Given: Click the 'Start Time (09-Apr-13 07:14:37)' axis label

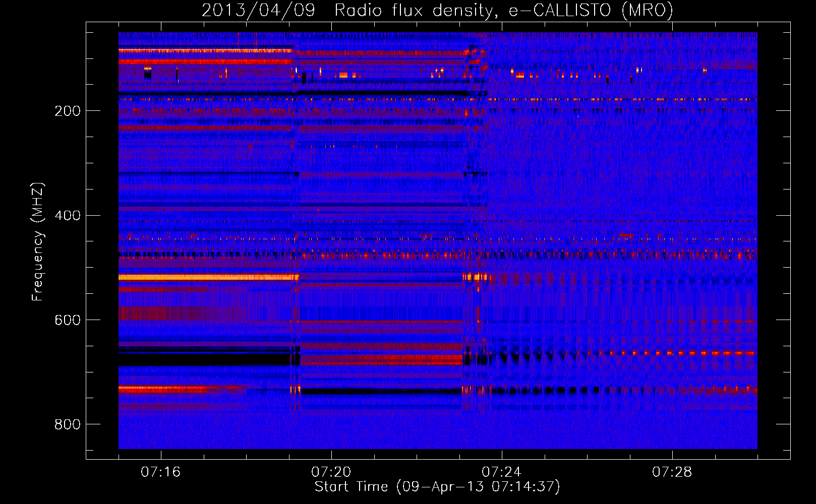Looking at the screenshot, I should click(437, 487).
